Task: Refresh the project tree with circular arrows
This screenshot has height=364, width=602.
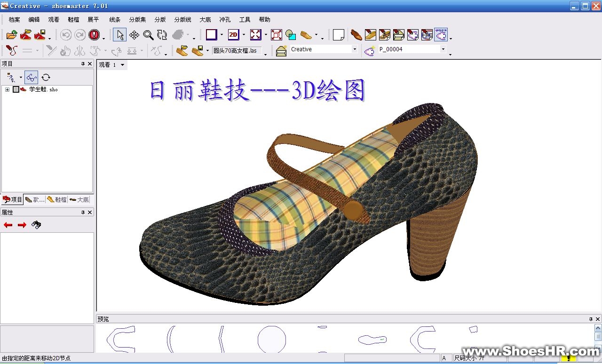Action: pos(46,77)
